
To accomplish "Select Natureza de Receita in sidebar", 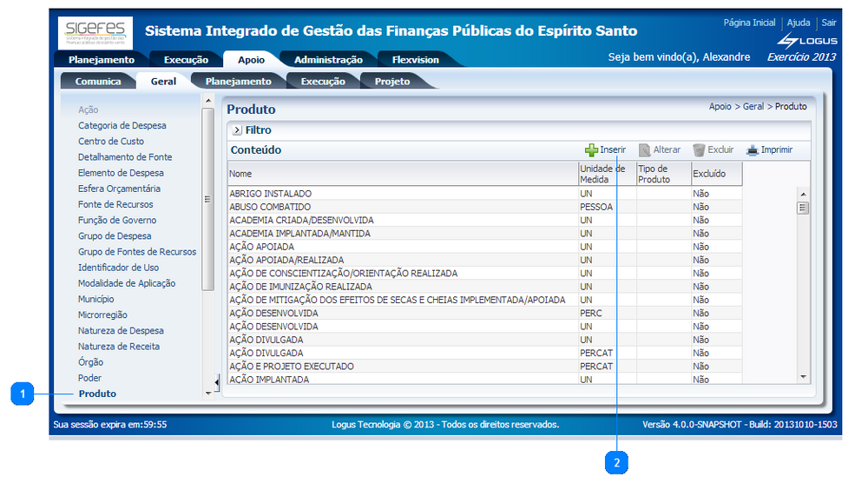I will click(118, 347).
